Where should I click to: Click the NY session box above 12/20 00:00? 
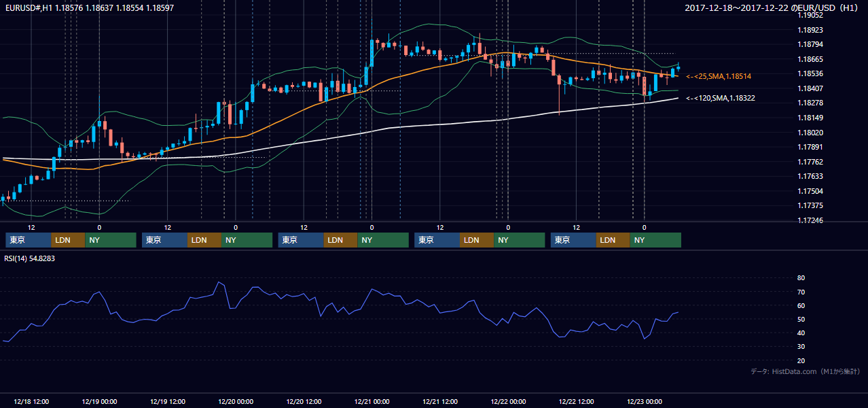[247, 240]
